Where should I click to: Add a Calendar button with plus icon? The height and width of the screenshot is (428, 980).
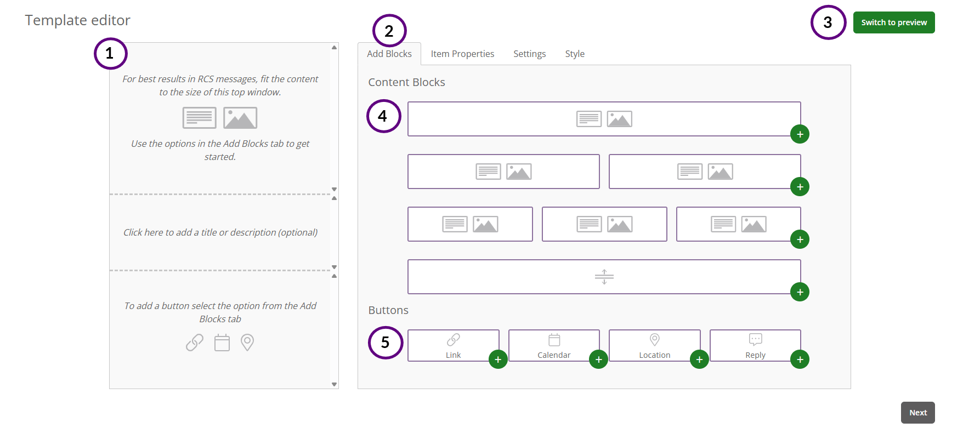pos(598,359)
